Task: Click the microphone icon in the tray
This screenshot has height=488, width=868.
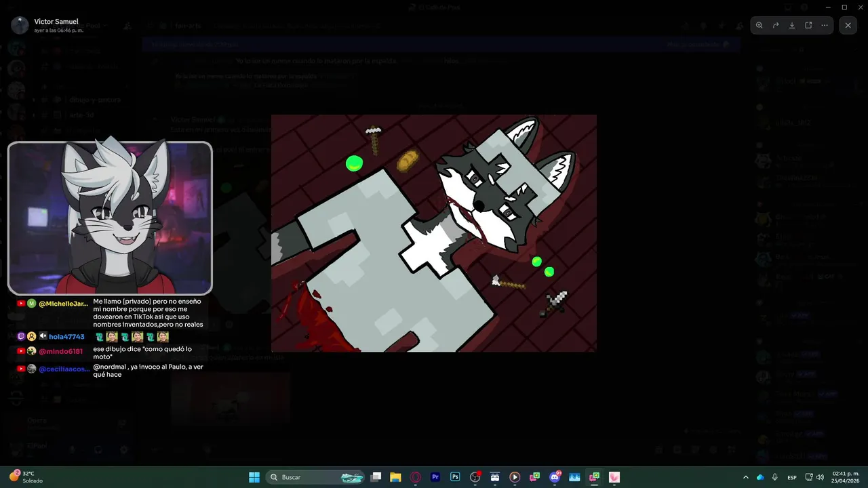Action: (x=775, y=477)
